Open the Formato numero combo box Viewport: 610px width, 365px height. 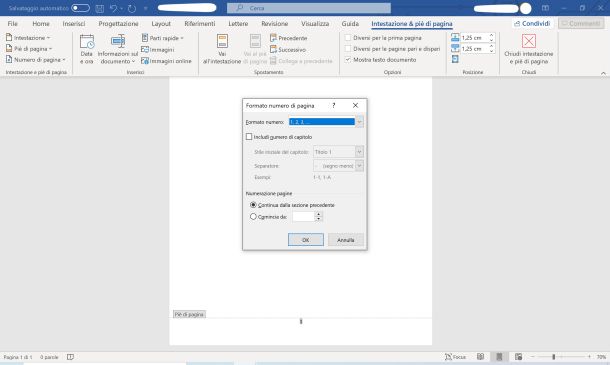[326, 122]
